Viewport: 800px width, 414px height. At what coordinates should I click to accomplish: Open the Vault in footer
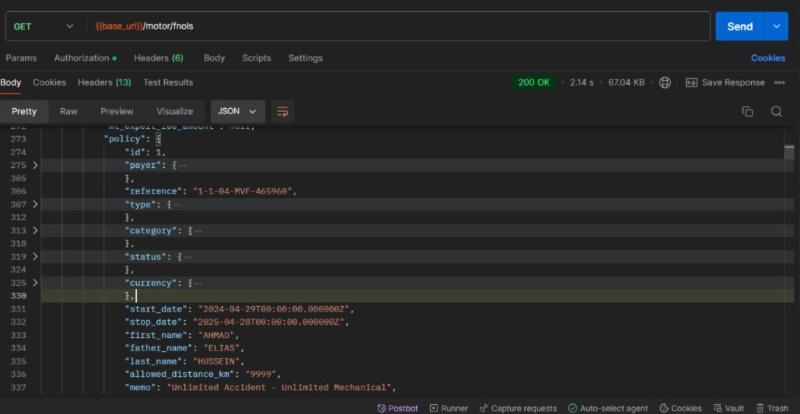[x=731, y=408]
